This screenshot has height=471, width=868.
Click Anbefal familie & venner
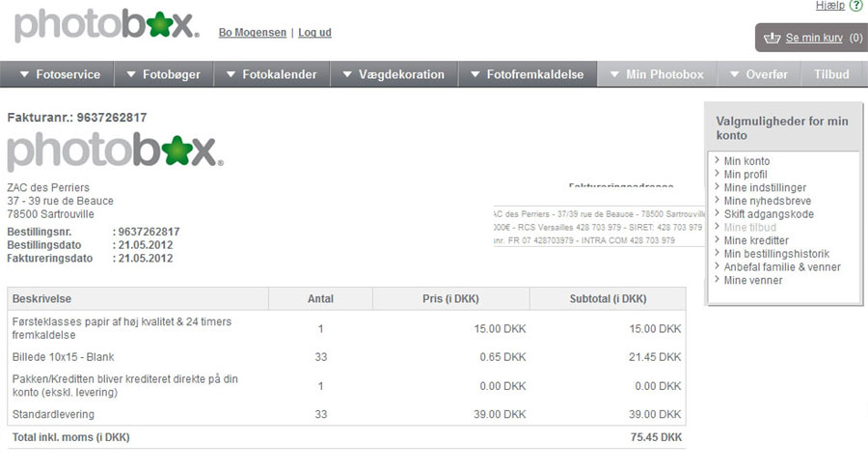click(x=782, y=267)
